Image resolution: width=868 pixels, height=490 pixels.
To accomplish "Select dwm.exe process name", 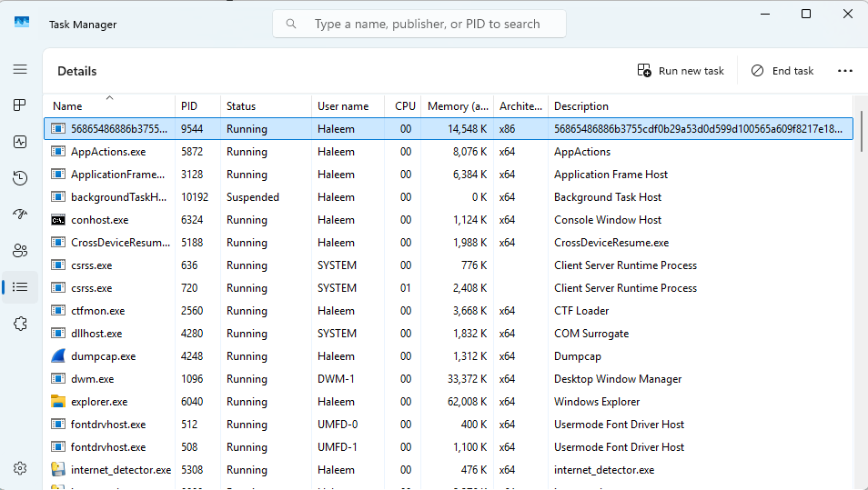I will pos(93,379).
